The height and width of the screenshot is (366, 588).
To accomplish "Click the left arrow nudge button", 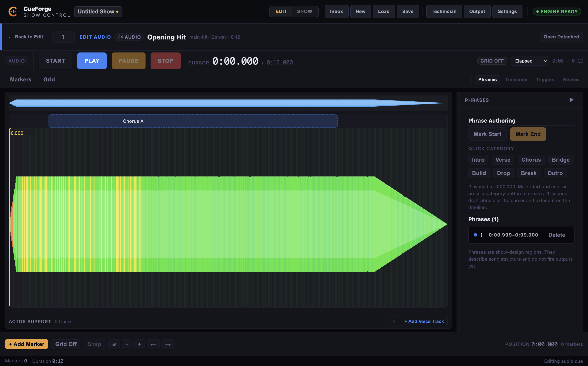I will tap(153, 344).
